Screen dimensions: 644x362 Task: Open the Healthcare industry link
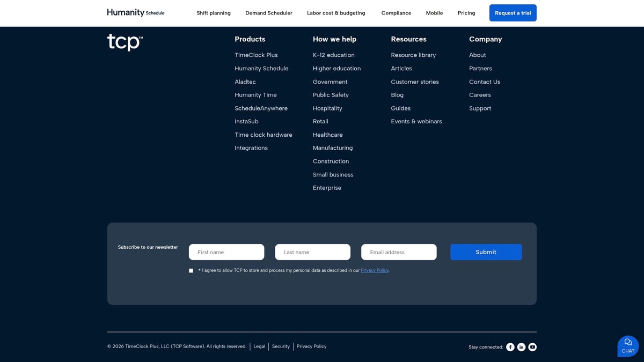(327, 135)
